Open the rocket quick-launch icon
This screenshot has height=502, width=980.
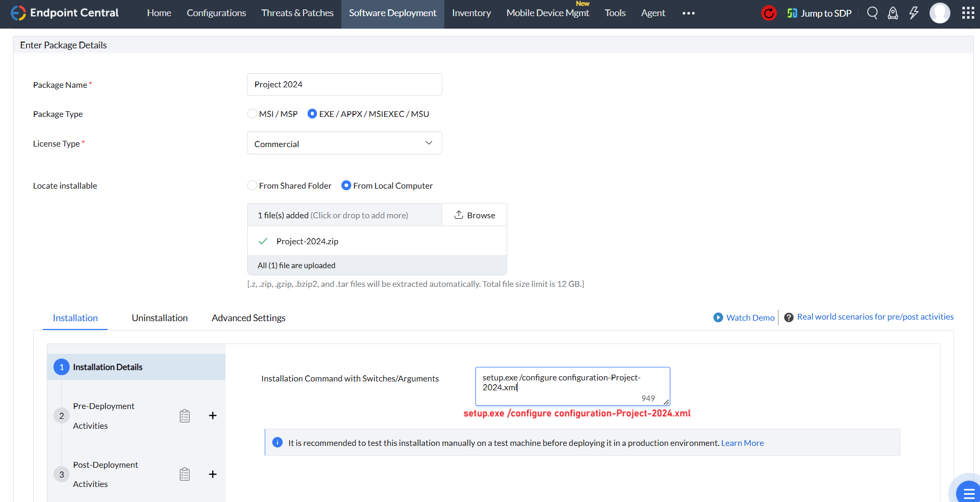(x=893, y=13)
